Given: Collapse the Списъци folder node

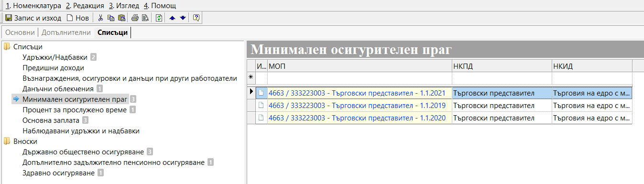Looking at the screenshot, I should [7, 47].
